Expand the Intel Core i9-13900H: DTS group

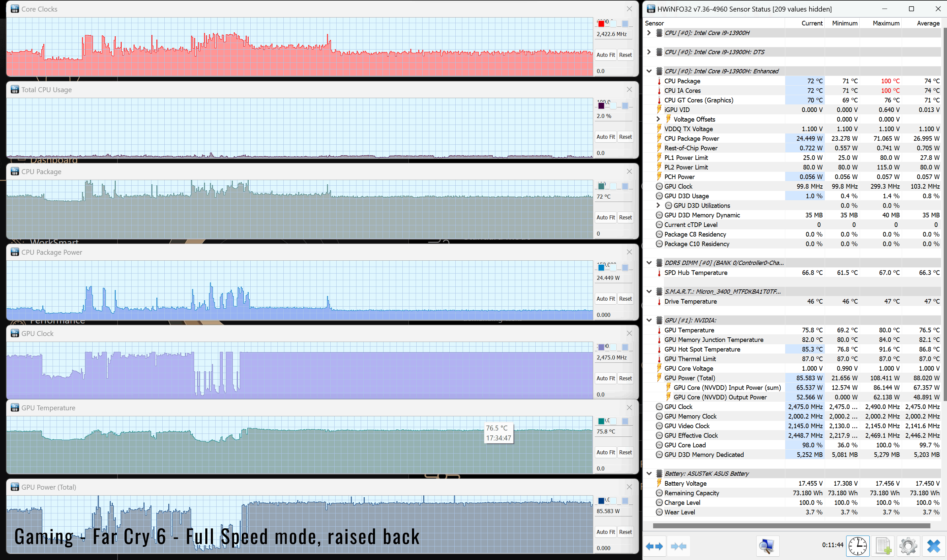pos(649,52)
